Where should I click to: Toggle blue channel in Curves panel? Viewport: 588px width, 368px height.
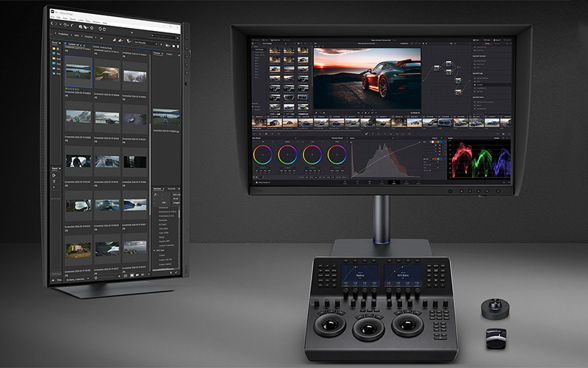click(441, 142)
